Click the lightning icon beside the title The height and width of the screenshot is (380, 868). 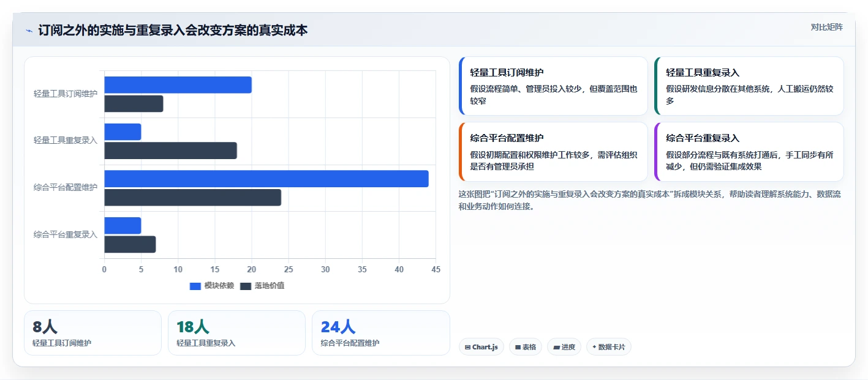[x=29, y=31]
